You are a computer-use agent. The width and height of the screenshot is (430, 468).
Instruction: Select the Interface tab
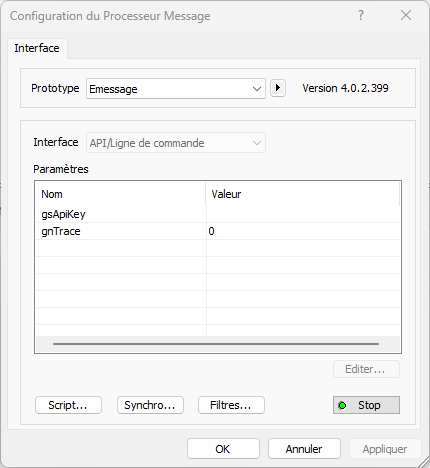tap(37, 48)
